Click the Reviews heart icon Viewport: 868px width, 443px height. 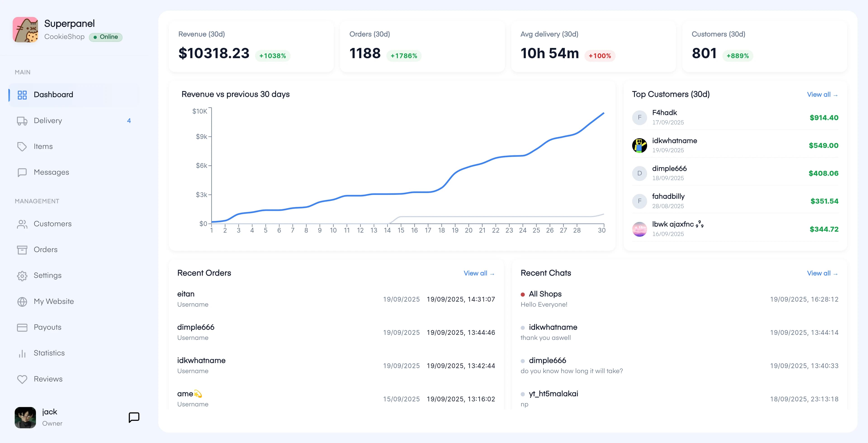(22, 379)
